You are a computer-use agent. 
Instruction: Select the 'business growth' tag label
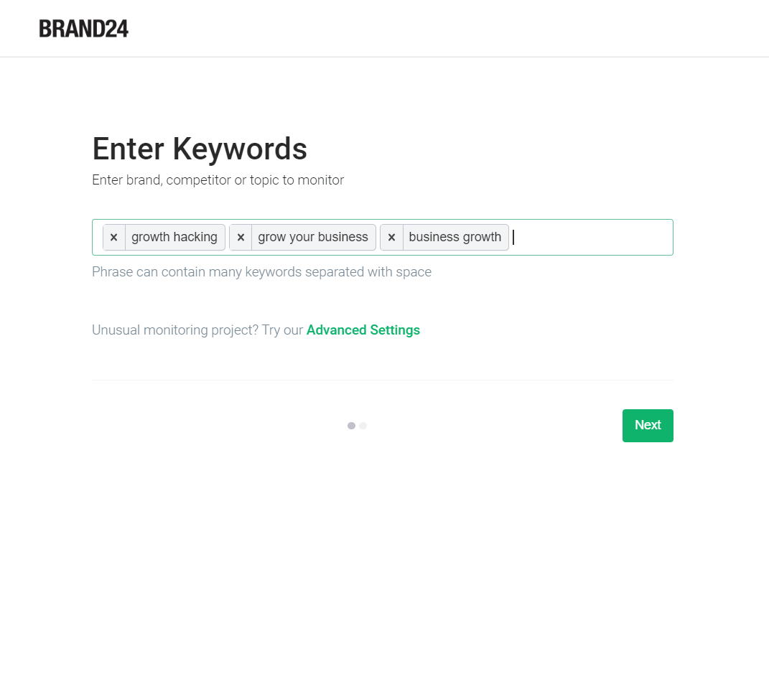click(x=455, y=237)
